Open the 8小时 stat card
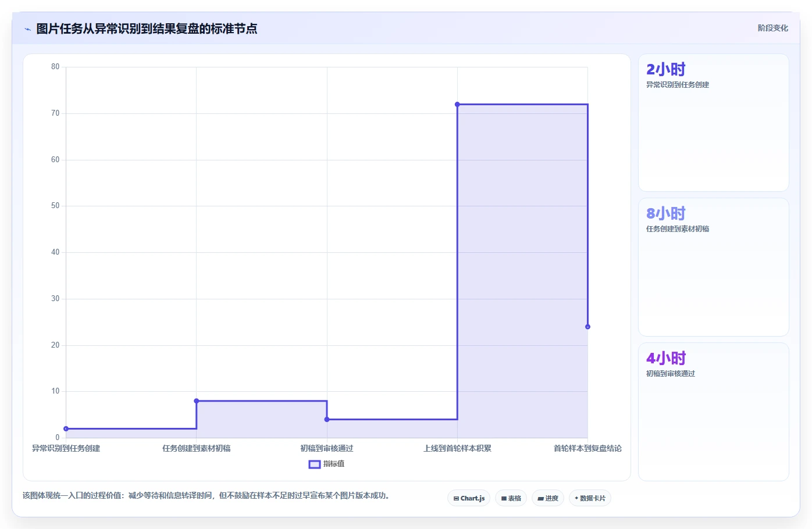This screenshot has height=529, width=812. (x=714, y=267)
